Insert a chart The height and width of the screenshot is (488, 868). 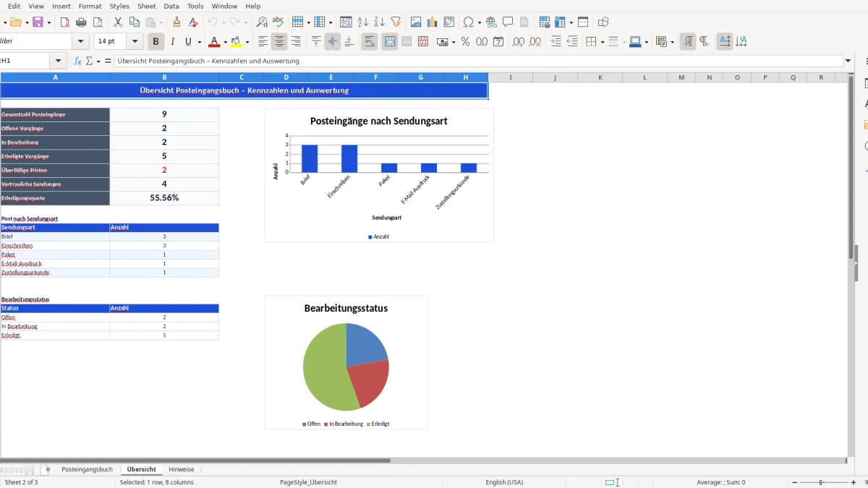pos(433,22)
